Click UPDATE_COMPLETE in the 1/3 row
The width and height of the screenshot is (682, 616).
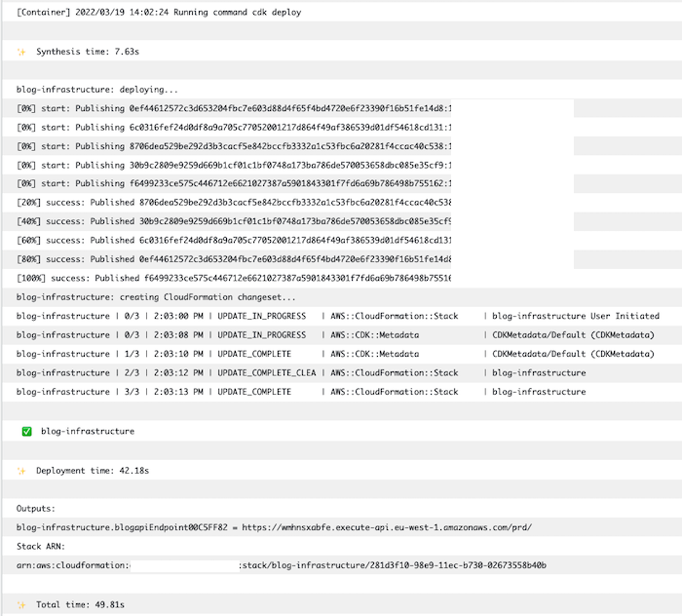click(x=254, y=354)
